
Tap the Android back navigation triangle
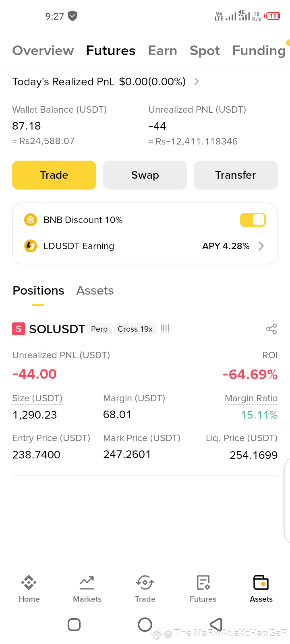(216, 625)
